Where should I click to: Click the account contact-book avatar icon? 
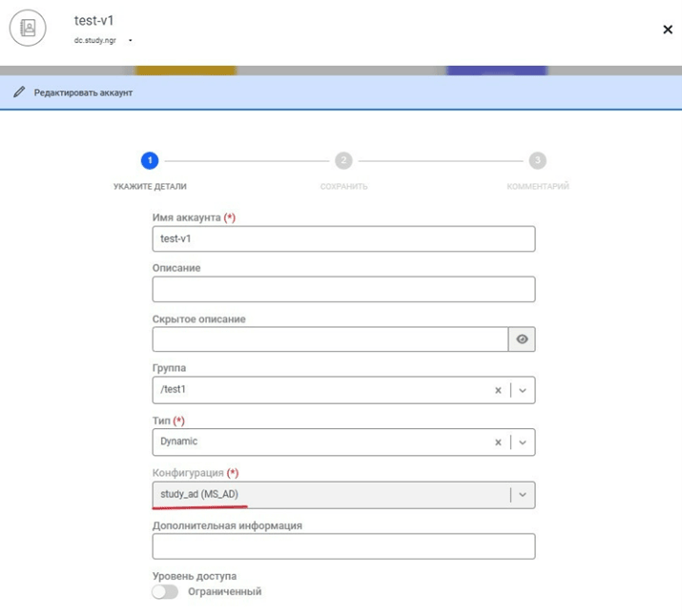(x=28, y=29)
